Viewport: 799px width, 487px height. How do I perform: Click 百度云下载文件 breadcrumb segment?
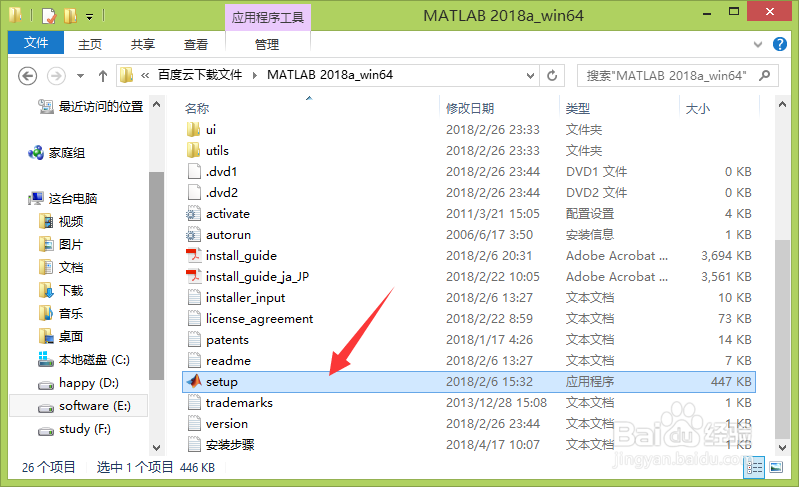(x=200, y=75)
